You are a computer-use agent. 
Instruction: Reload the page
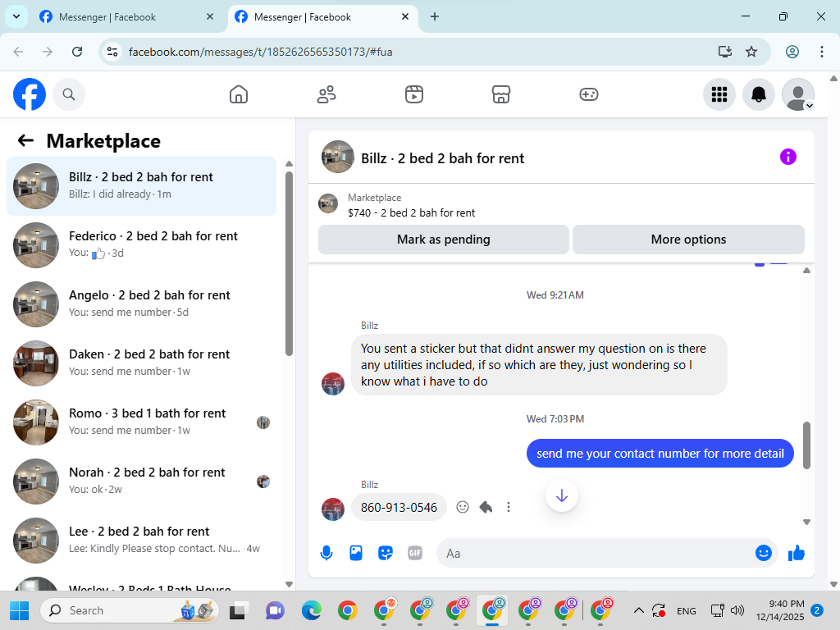pyautogui.click(x=77, y=52)
